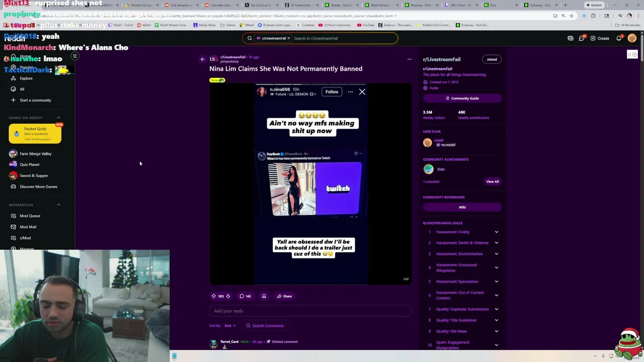Open r/Mod in sidebar

tap(25, 238)
